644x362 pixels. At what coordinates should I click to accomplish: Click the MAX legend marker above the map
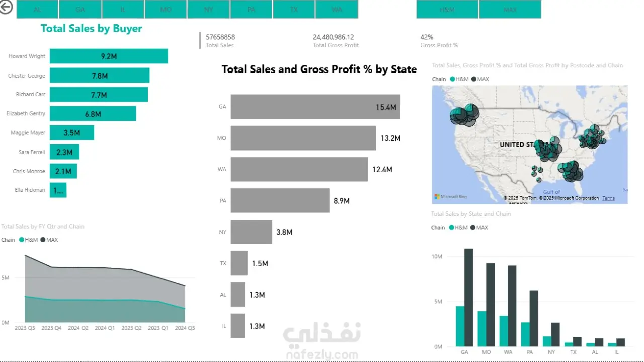tap(473, 79)
